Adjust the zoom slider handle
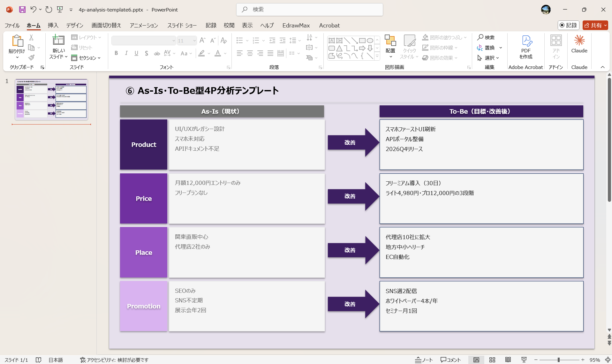 [558, 360]
